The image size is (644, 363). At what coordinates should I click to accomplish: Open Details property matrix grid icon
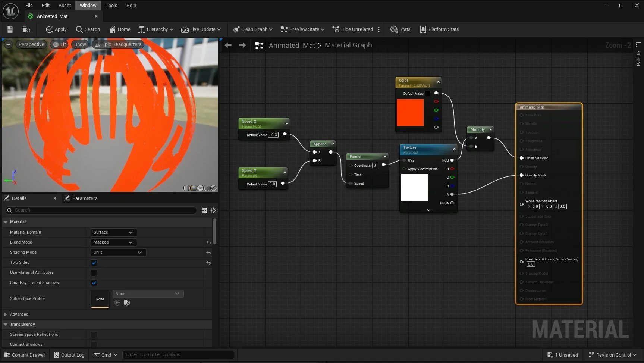tap(204, 210)
